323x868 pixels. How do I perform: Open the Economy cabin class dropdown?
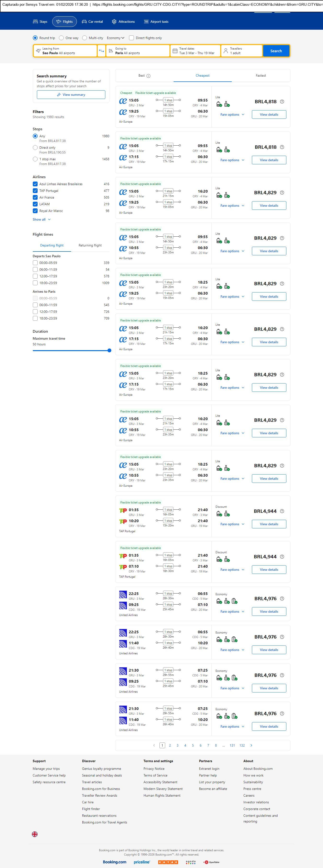click(x=115, y=38)
